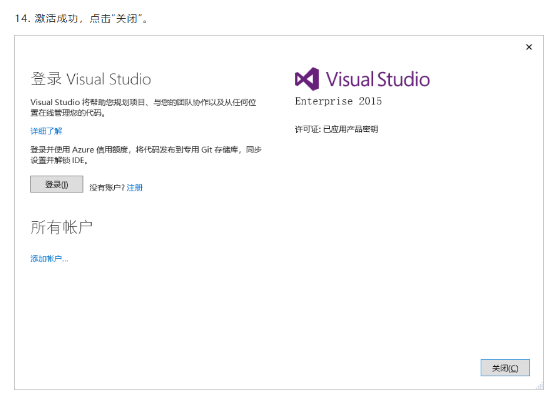Click the 登录 Visual Studio heading
Image resolution: width=551 pixels, height=407 pixels.
91,79
